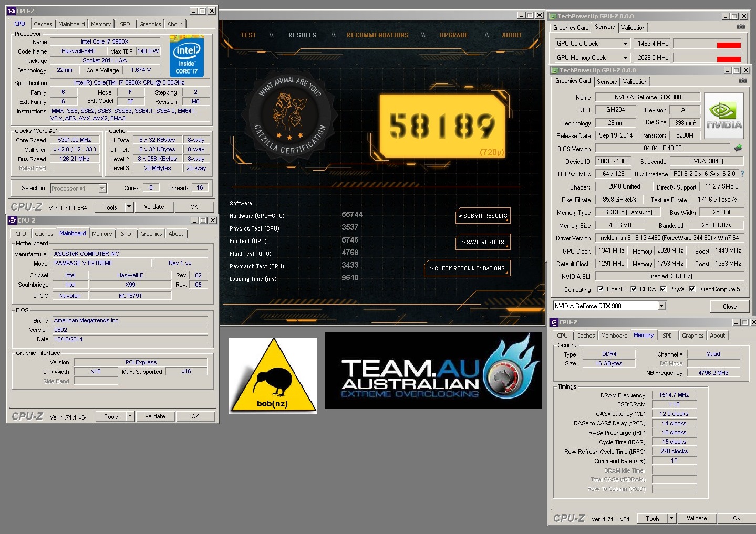Toggle the CUDA checkbox
This screenshot has width=756, height=534.
click(634, 289)
